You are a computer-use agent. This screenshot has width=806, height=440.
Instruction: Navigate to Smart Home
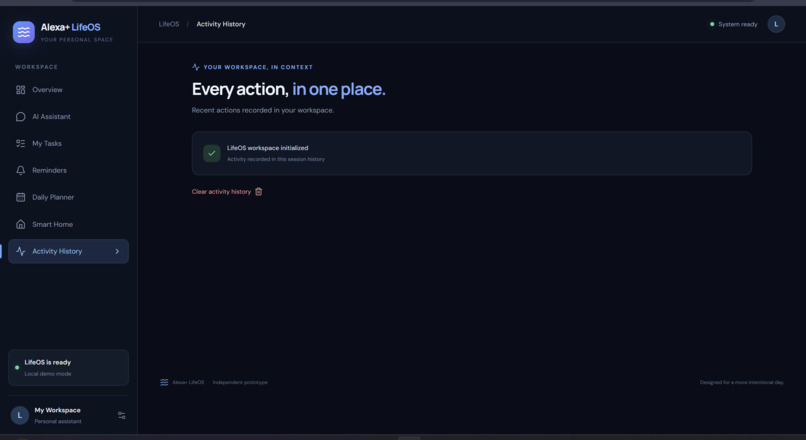click(x=68, y=224)
